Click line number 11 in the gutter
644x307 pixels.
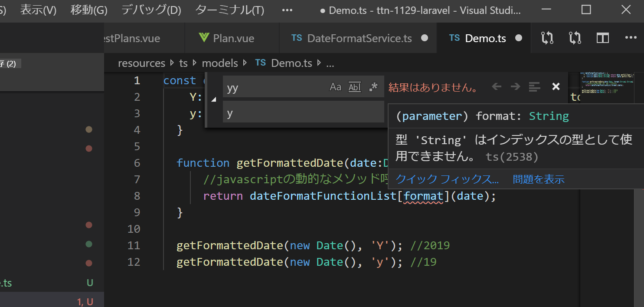click(134, 245)
